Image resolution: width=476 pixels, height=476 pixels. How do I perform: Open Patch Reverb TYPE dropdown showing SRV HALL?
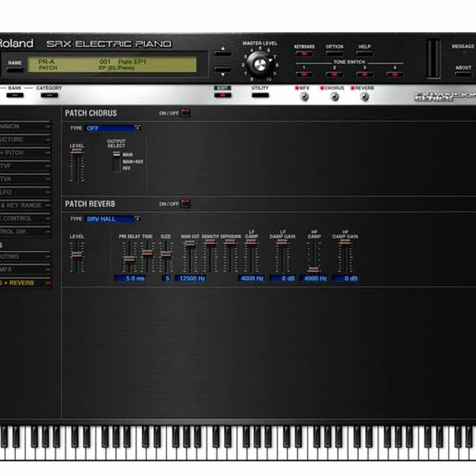[112, 219]
